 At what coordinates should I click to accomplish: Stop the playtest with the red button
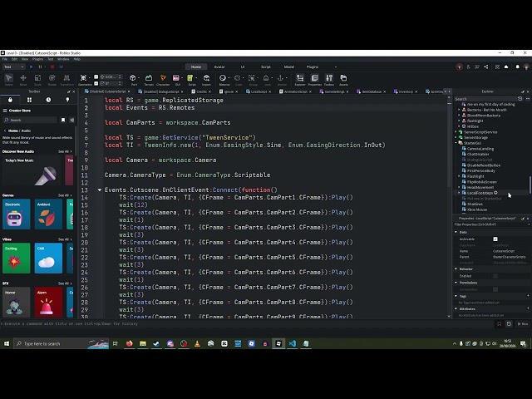click(x=52, y=66)
